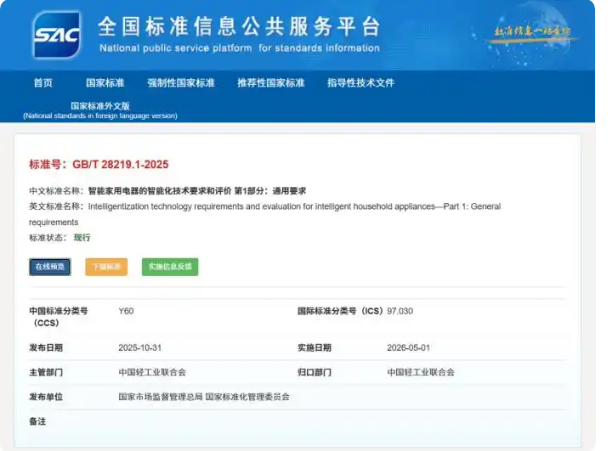613x451 pixels.
Task: Click the calligraphy slogan graphic in header
Action: tap(532, 33)
